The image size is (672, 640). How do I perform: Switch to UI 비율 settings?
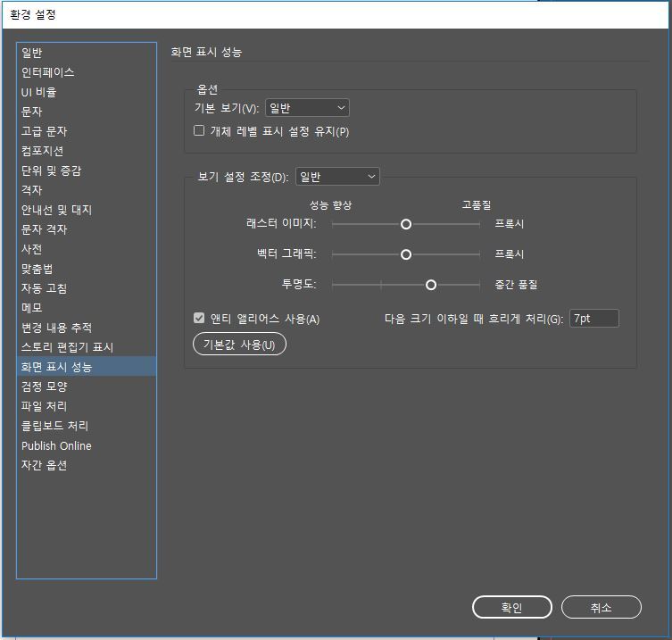click(87, 92)
